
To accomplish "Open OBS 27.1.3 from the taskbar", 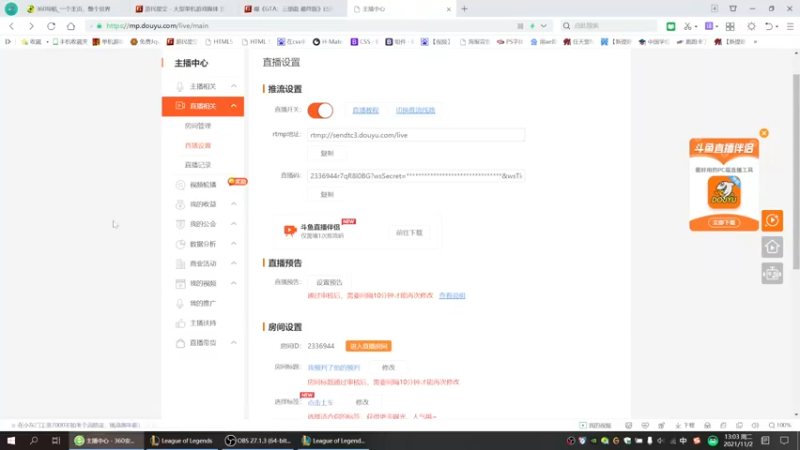I will point(258,440).
